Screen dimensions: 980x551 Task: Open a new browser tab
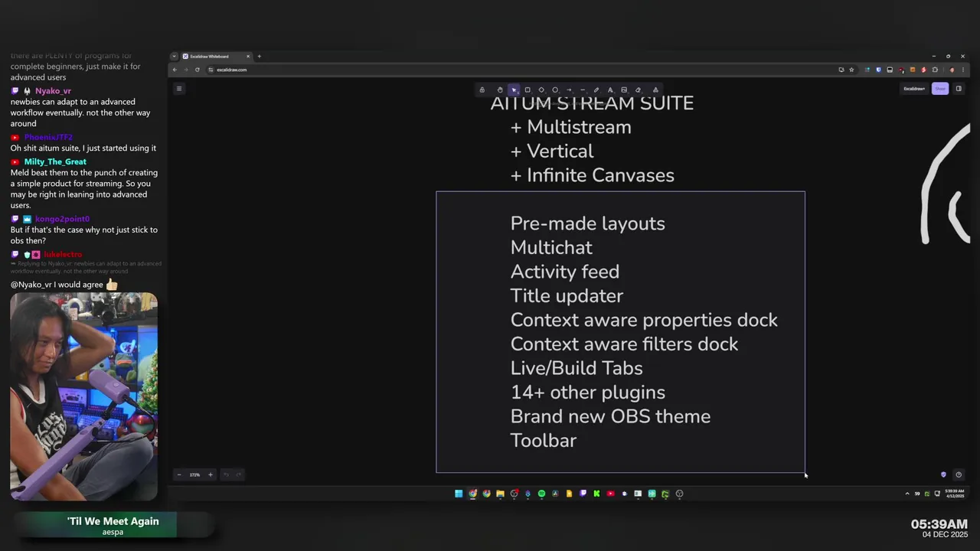point(259,56)
